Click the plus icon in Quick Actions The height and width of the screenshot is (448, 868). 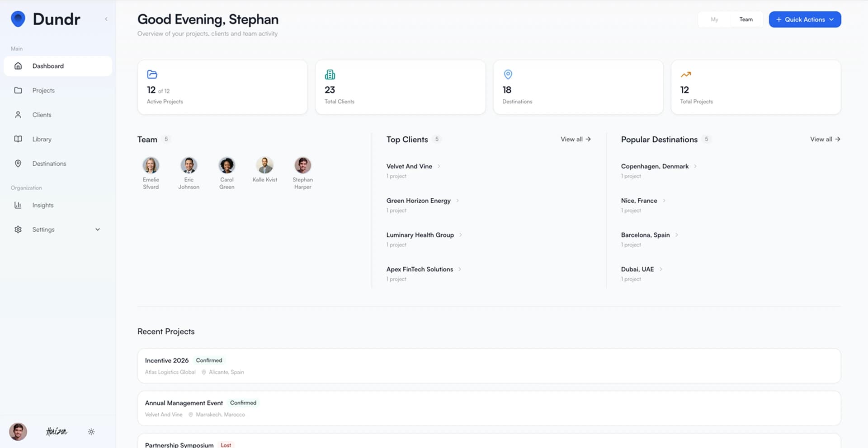[778, 19]
